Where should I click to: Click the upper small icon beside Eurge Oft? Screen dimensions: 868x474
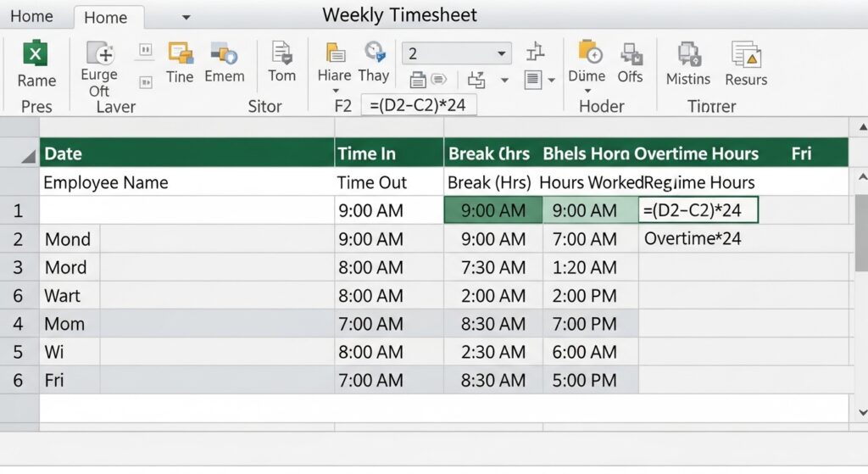[146, 50]
